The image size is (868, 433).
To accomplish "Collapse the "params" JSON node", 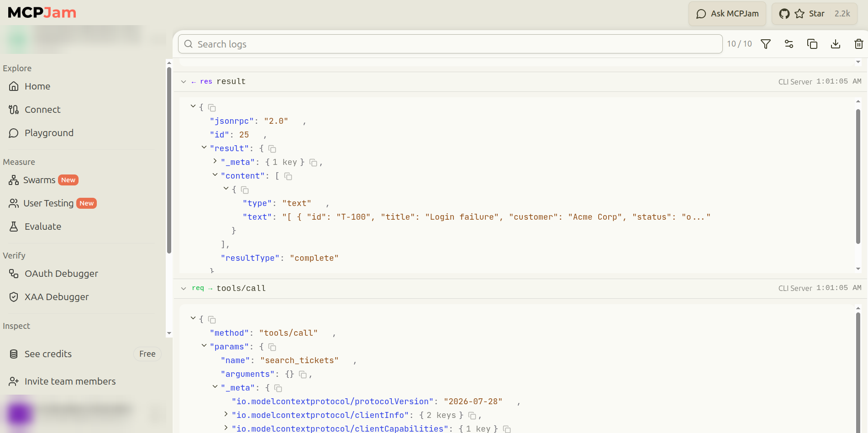I will point(204,346).
